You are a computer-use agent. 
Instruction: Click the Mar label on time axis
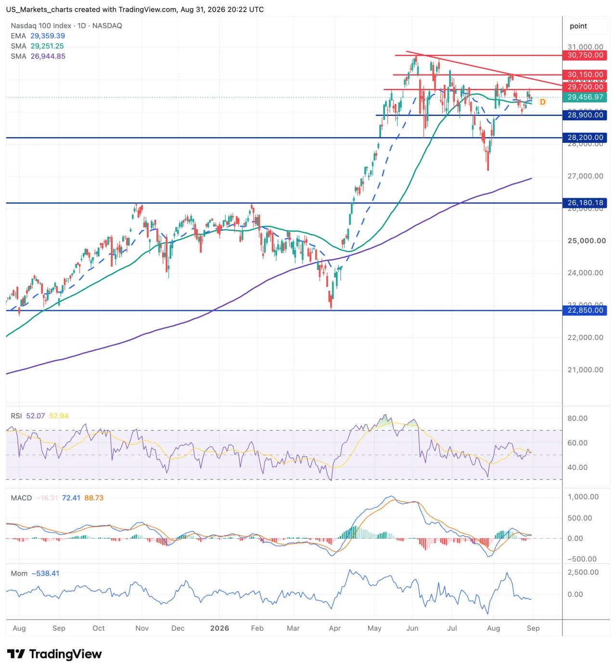click(293, 628)
